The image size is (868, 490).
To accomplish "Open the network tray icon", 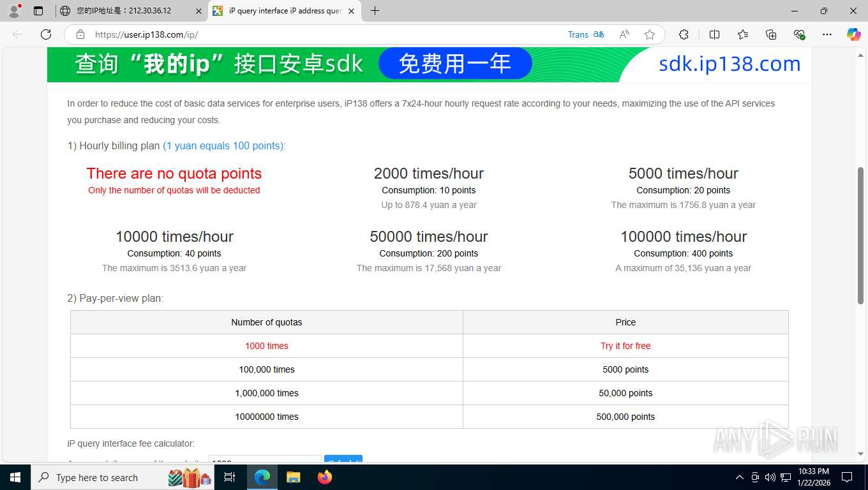I will pos(786,477).
